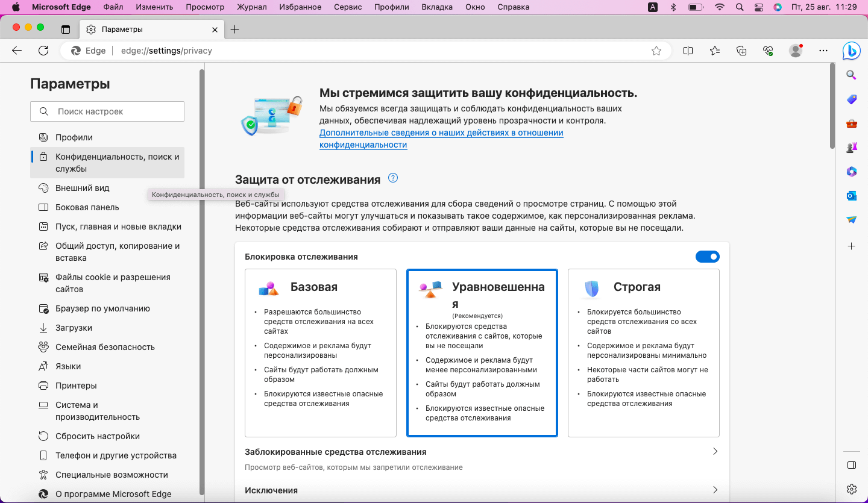Open sidebar settings gear icon

point(851,489)
